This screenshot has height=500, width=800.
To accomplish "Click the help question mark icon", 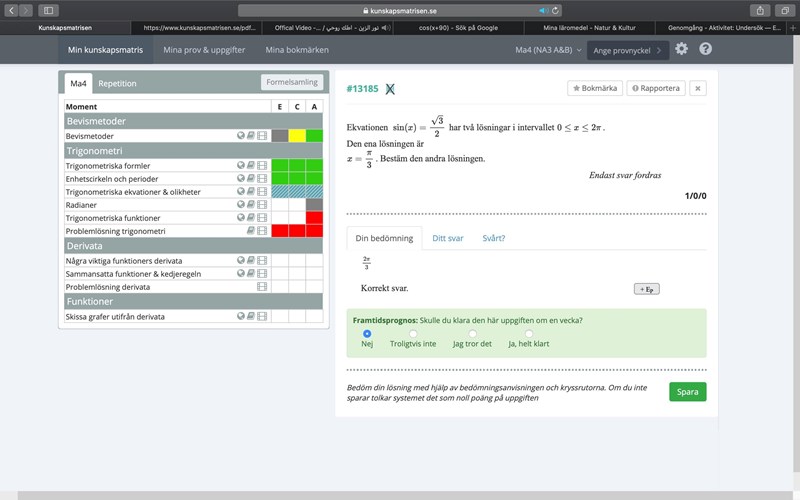I will [706, 49].
